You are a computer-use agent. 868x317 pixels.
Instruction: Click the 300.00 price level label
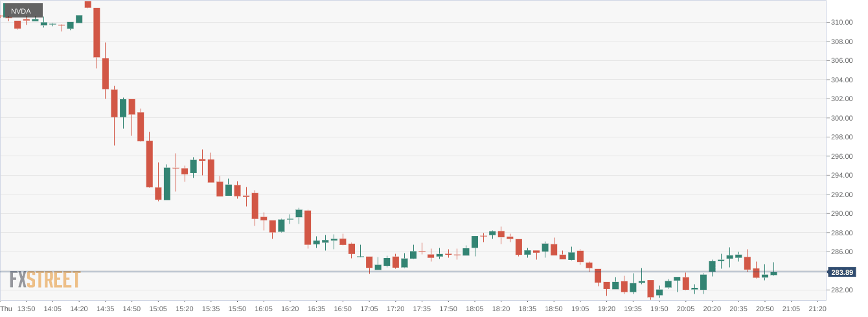pyautogui.click(x=842, y=118)
